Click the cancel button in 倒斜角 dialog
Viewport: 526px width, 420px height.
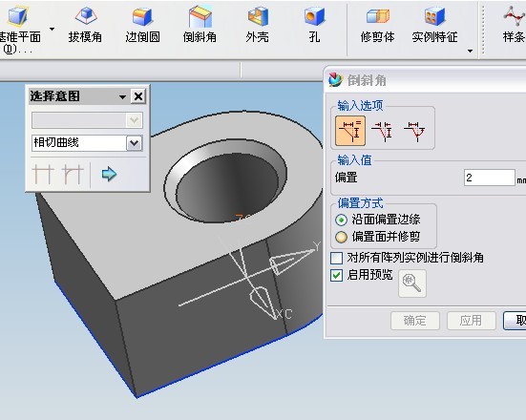coord(515,321)
